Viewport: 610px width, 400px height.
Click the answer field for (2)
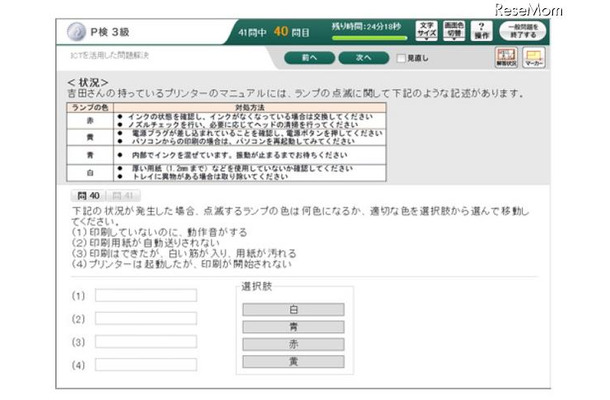[x=146, y=319]
